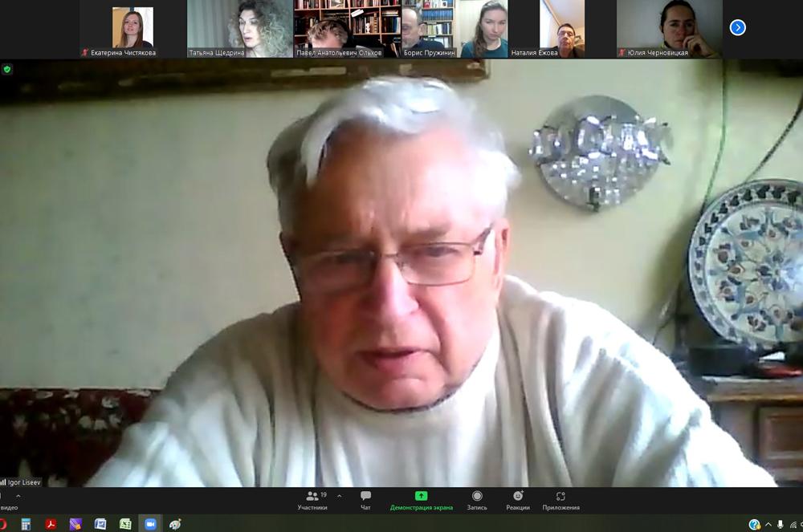Open the Чат (Chat) panel
Image resolution: width=803 pixels, height=532 pixels.
point(365,500)
